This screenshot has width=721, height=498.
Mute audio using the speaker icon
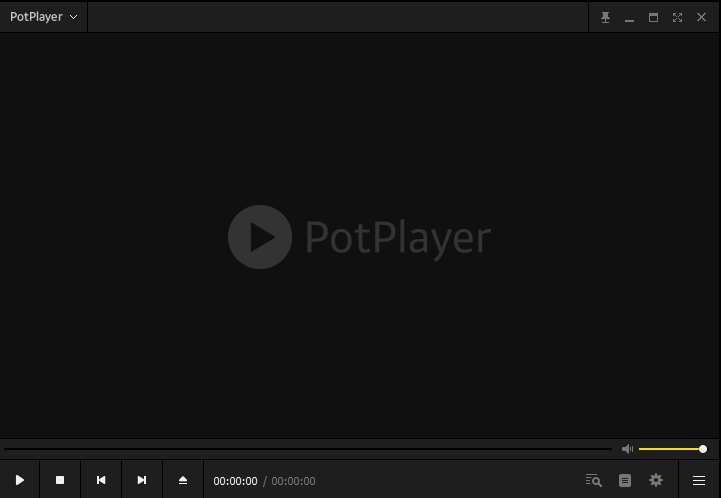pyautogui.click(x=628, y=449)
